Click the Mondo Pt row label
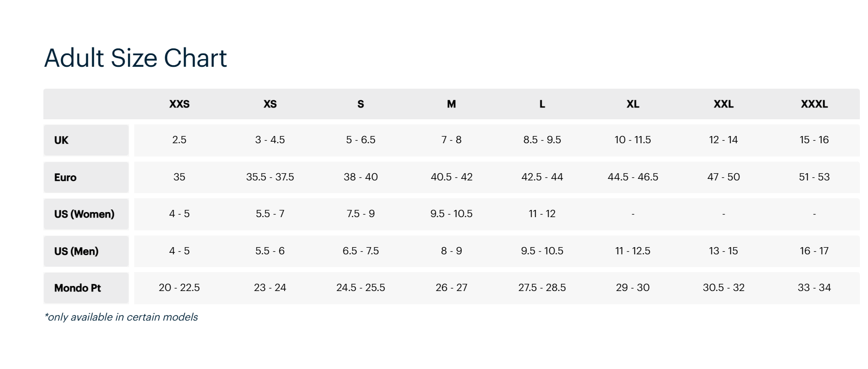Image resolution: width=868 pixels, height=369 pixels. tap(78, 288)
